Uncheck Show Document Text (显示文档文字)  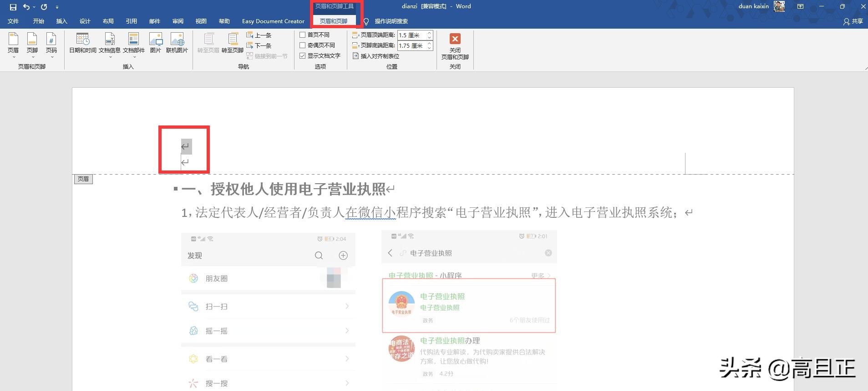(303, 55)
